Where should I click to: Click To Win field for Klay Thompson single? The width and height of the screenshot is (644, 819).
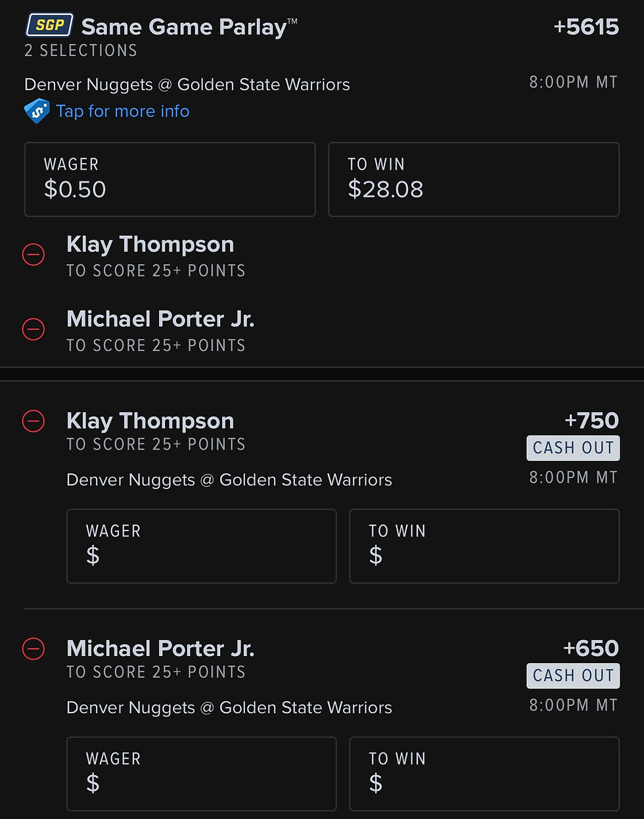click(484, 546)
